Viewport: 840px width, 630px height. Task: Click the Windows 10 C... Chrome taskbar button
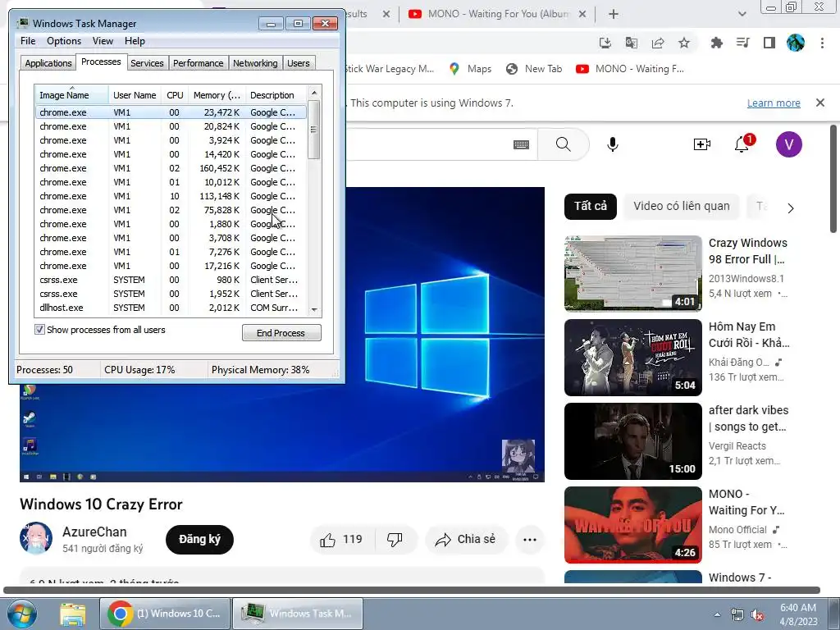click(165, 614)
